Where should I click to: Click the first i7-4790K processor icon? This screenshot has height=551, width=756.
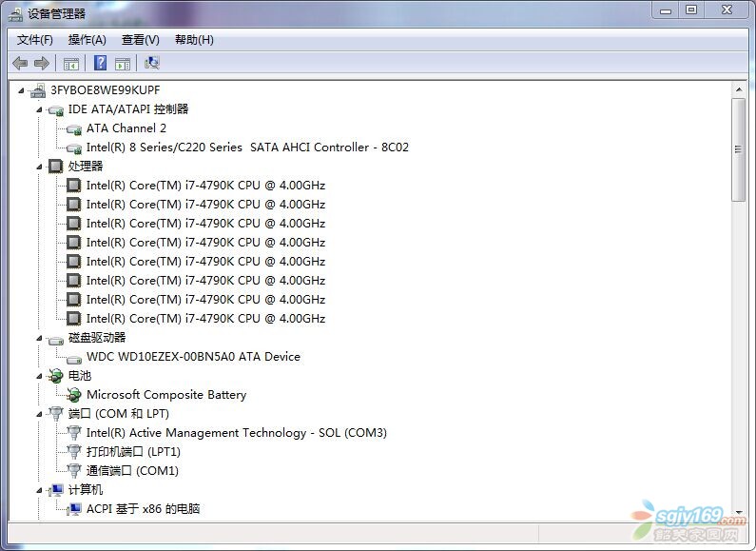tap(73, 186)
